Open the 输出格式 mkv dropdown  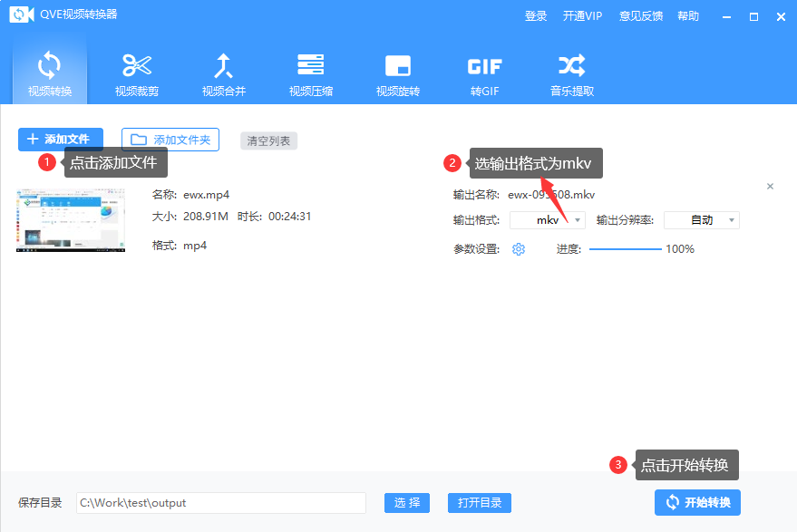(548, 220)
